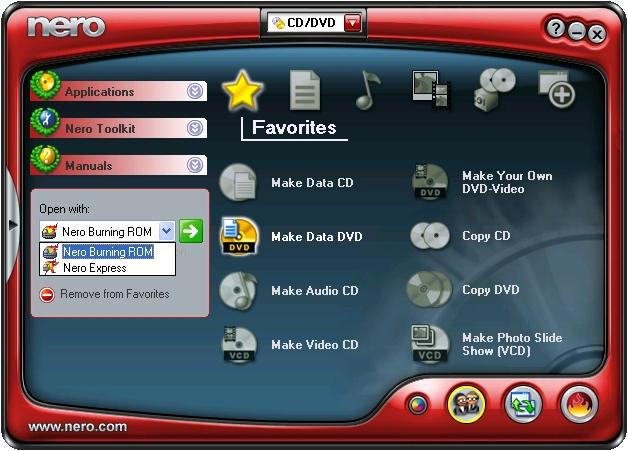Screen dimensions: 628x451
Task: Click the Make Audio CD label
Action: coord(315,291)
